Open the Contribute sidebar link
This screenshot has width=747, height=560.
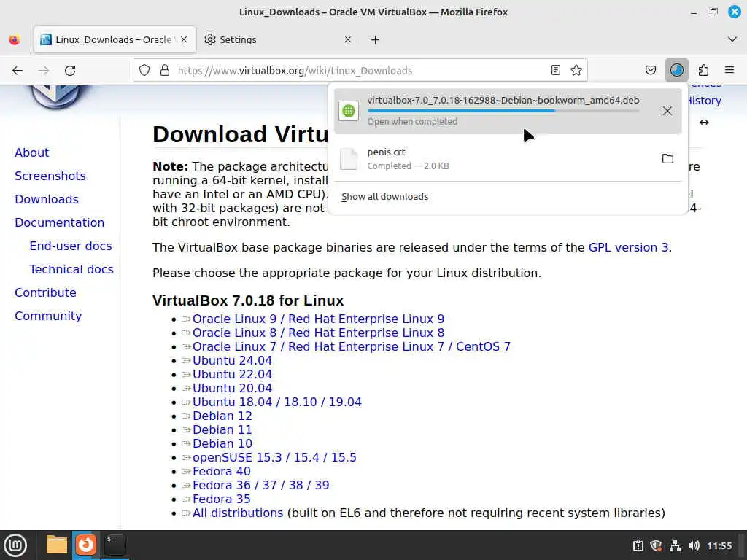pos(45,293)
